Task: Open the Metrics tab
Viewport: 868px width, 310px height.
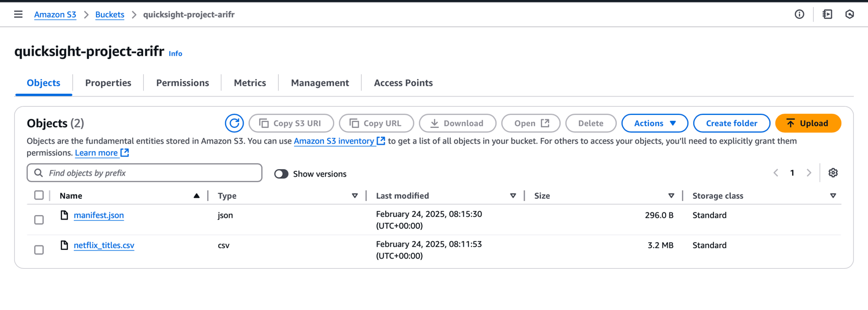Action: 250,83
